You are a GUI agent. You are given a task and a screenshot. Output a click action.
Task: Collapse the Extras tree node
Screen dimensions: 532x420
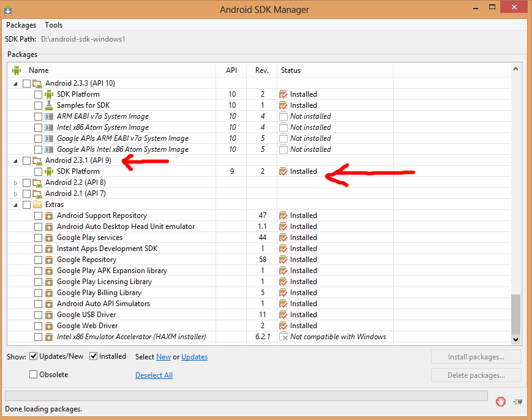pos(16,204)
